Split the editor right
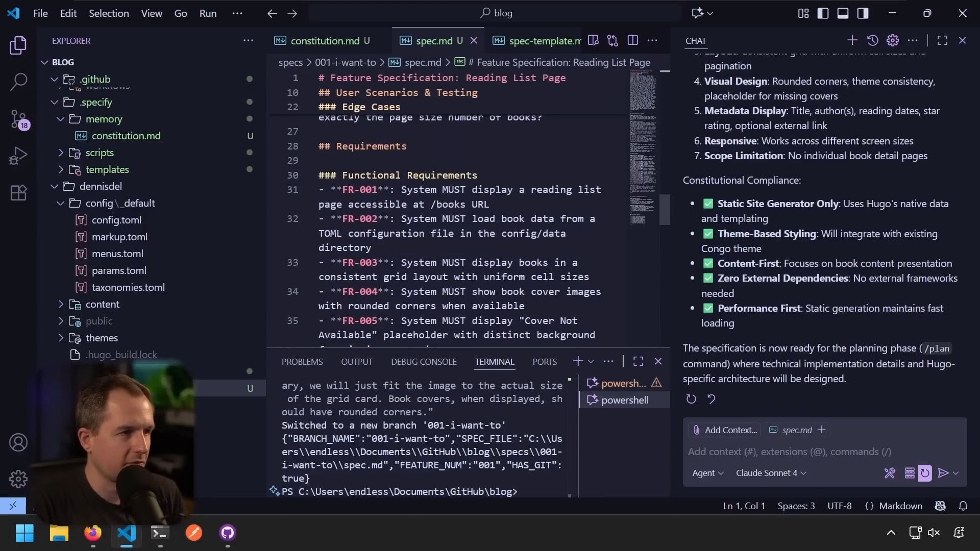 click(x=632, y=40)
